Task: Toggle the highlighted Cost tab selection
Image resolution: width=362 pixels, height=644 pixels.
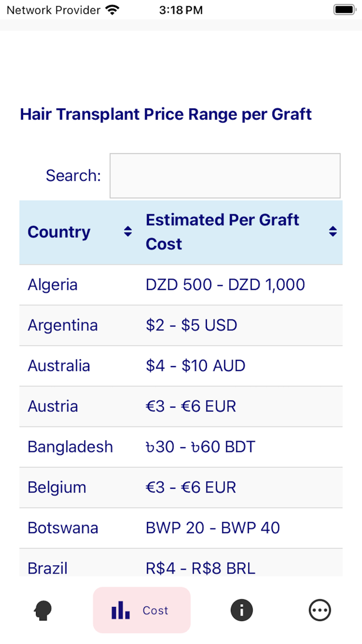Action: click(142, 610)
